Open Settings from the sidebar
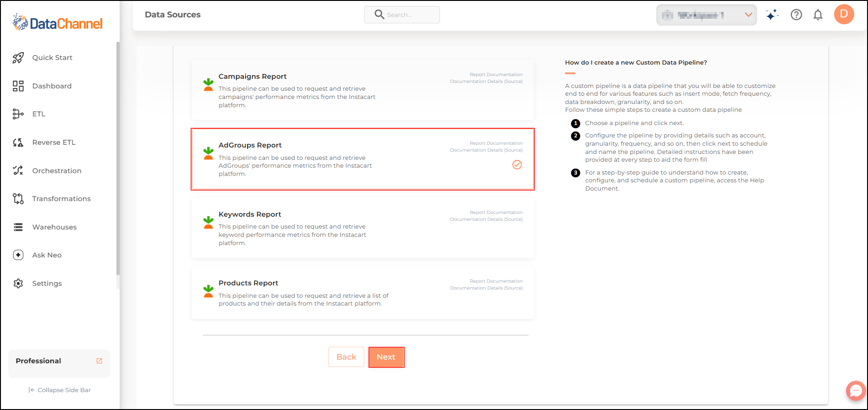 pyautogui.click(x=47, y=284)
